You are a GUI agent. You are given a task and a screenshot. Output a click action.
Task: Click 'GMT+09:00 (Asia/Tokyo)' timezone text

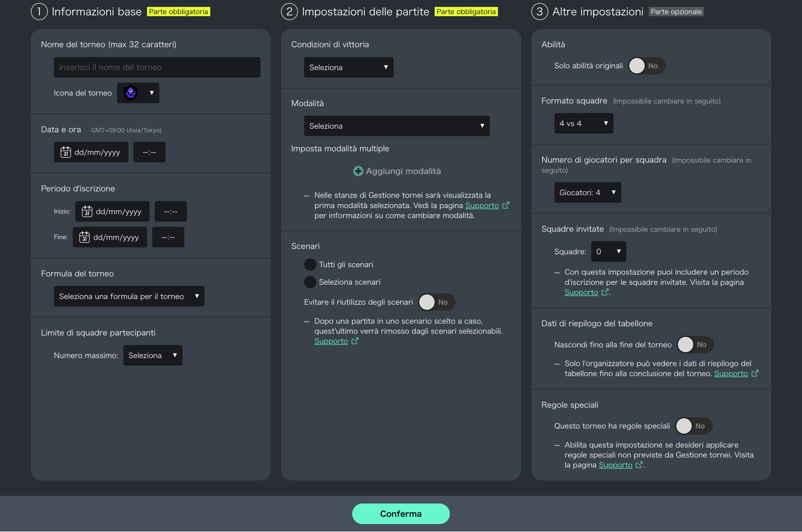click(126, 130)
